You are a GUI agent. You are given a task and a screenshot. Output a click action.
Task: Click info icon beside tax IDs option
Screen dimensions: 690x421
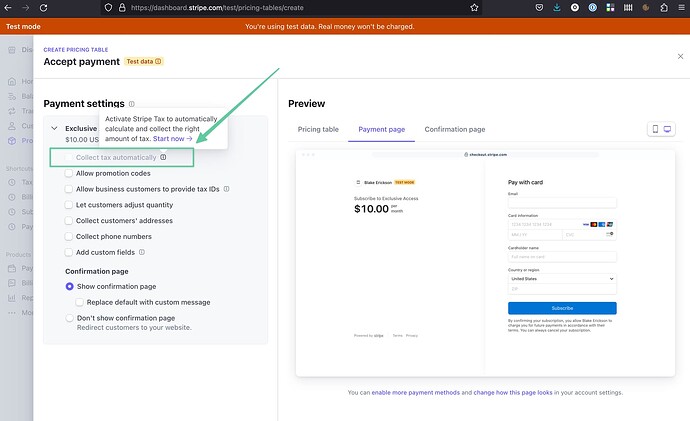click(x=226, y=189)
